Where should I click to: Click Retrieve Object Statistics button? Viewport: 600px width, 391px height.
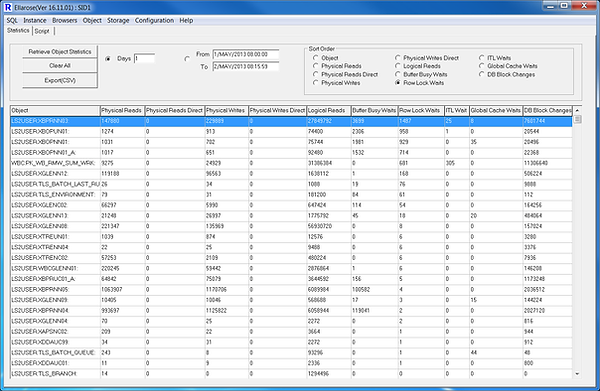click(x=60, y=52)
